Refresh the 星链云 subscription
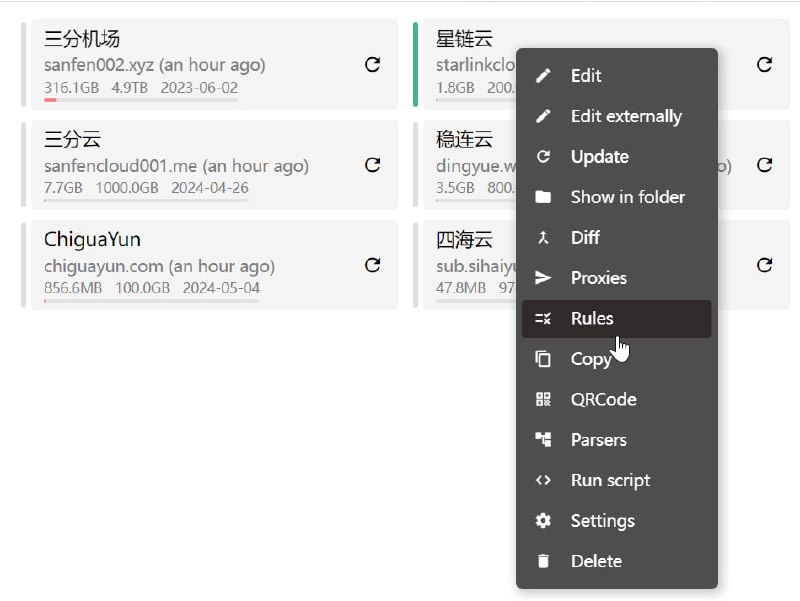 click(765, 64)
